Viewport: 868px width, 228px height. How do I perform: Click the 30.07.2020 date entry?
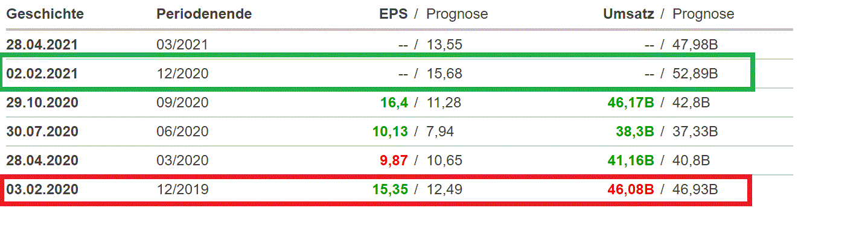(x=42, y=131)
